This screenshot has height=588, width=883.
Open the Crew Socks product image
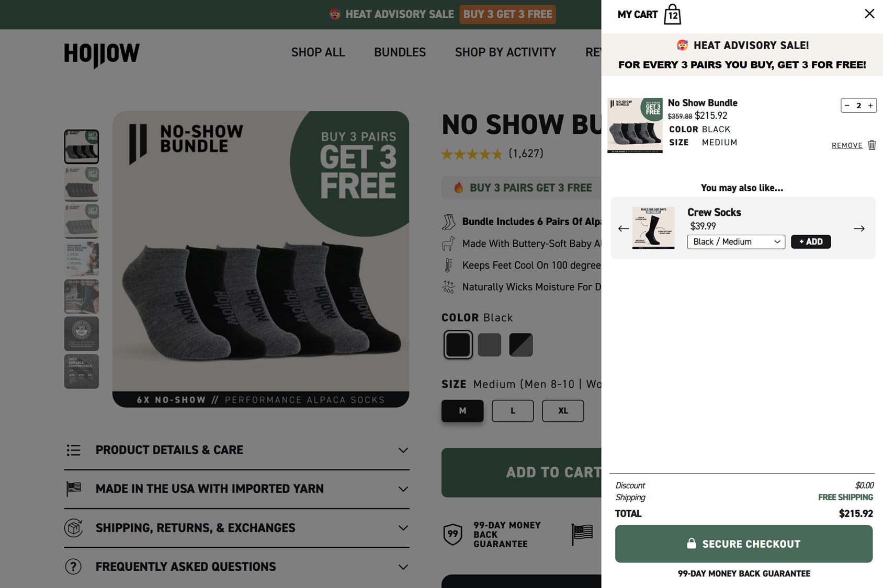[x=653, y=228]
